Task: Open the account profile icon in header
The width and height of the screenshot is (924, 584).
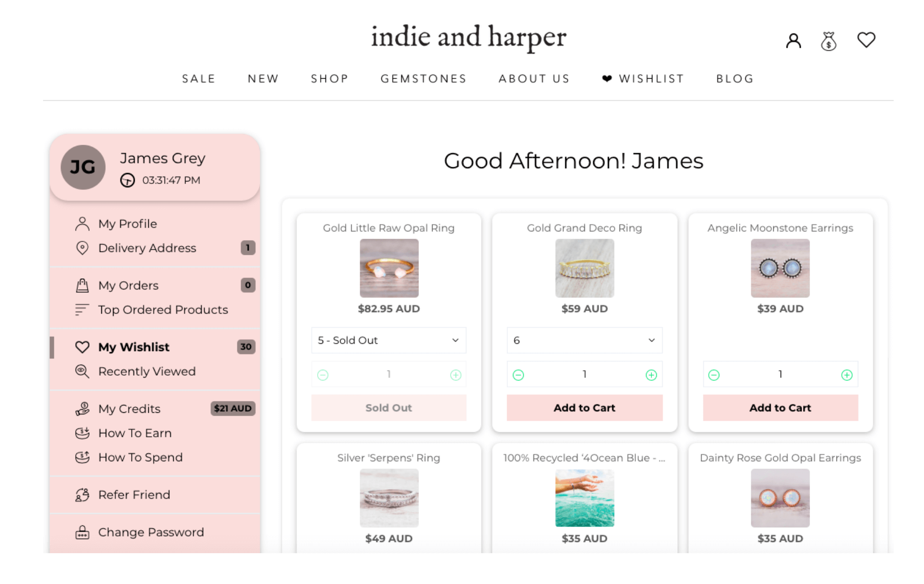Action: point(793,41)
